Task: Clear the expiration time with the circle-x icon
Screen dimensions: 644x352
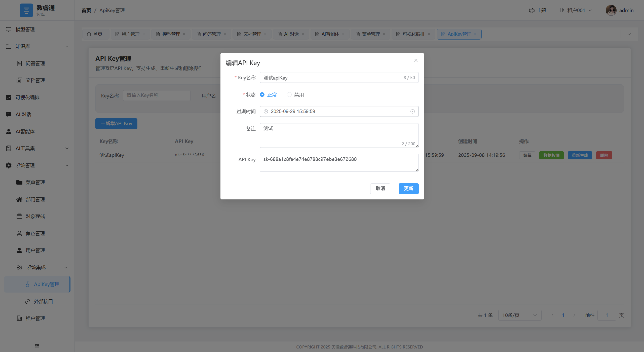Action: [412, 111]
